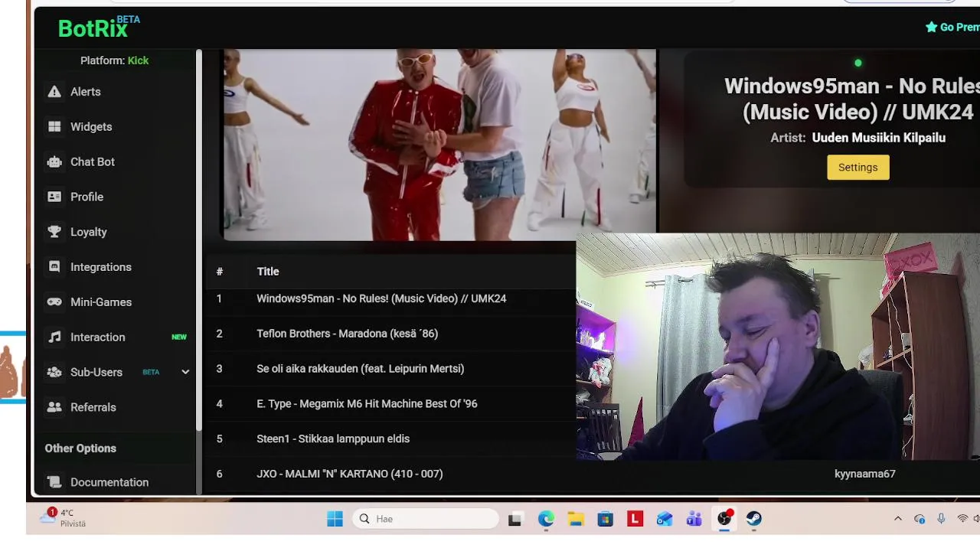Select Teflon Brothers - Maradona song

(x=390, y=334)
